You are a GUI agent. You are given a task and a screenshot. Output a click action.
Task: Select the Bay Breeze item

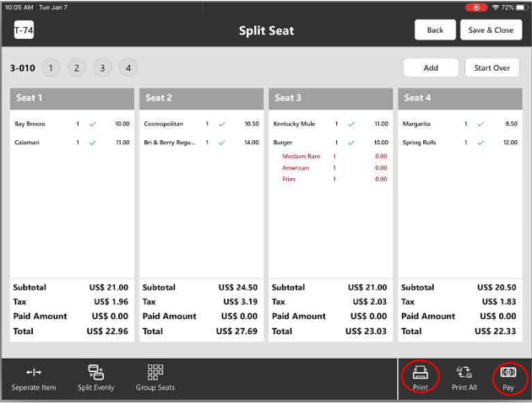[72, 124]
